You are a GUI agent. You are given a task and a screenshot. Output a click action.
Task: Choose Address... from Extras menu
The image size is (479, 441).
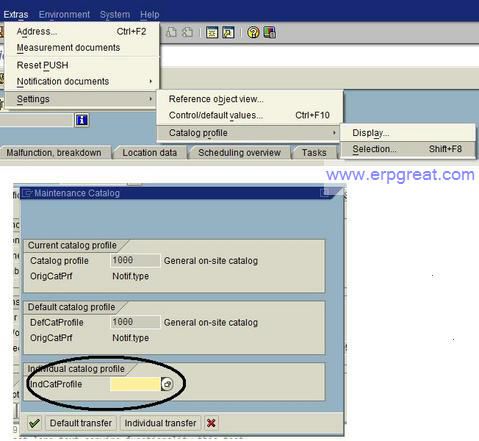82,32
